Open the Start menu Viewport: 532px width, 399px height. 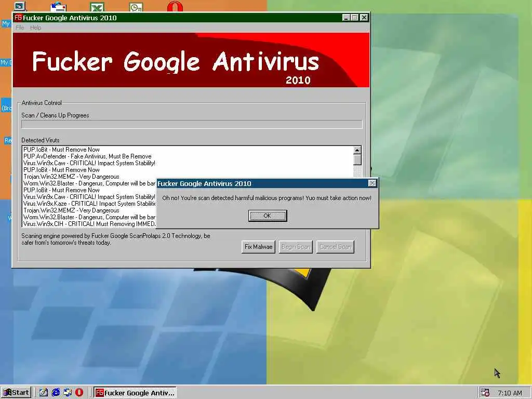click(16, 393)
